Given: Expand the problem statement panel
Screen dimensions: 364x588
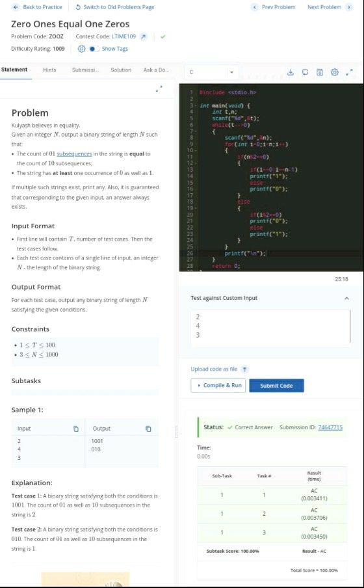Looking at the screenshot, I should point(160,89).
